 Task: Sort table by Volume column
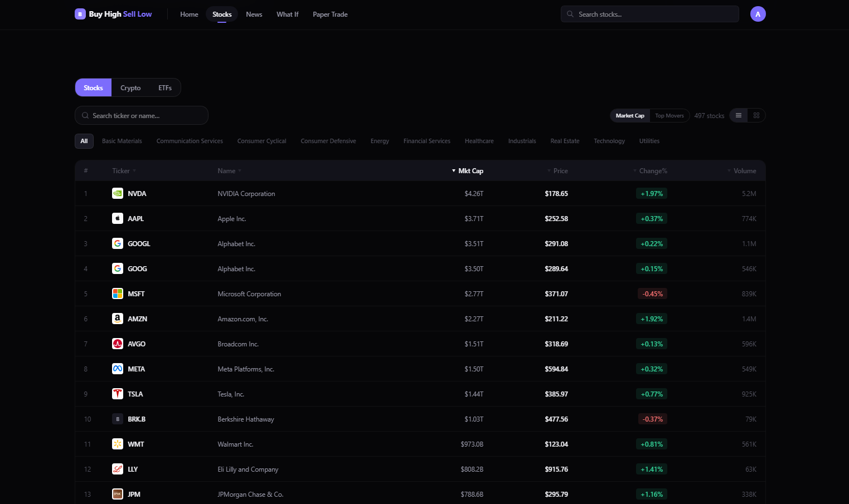(x=742, y=170)
